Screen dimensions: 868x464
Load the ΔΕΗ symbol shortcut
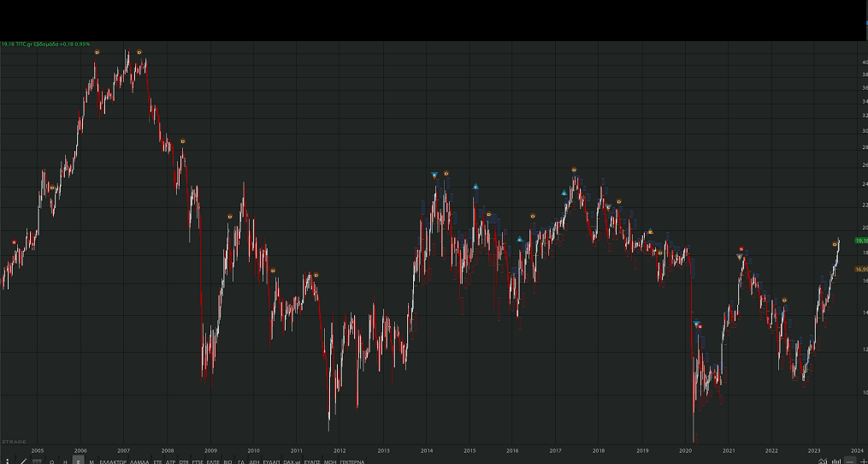pyautogui.click(x=254, y=461)
